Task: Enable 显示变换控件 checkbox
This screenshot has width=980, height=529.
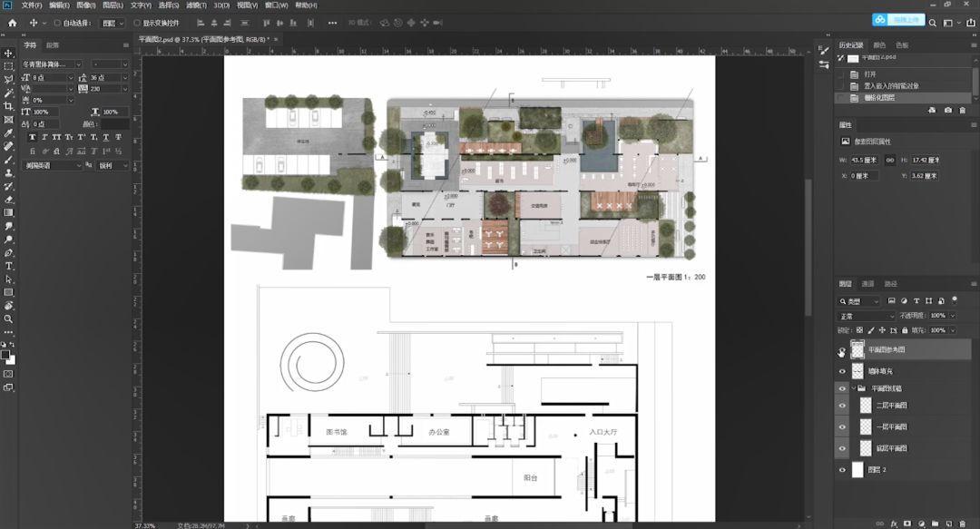Action: pyautogui.click(x=137, y=23)
